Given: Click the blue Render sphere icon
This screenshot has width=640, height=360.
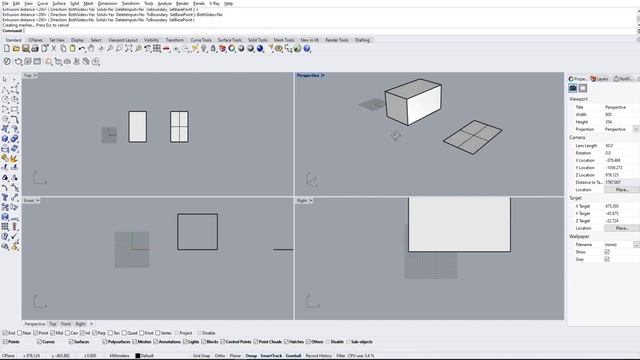Looking at the screenshot, I should (260, 49).
